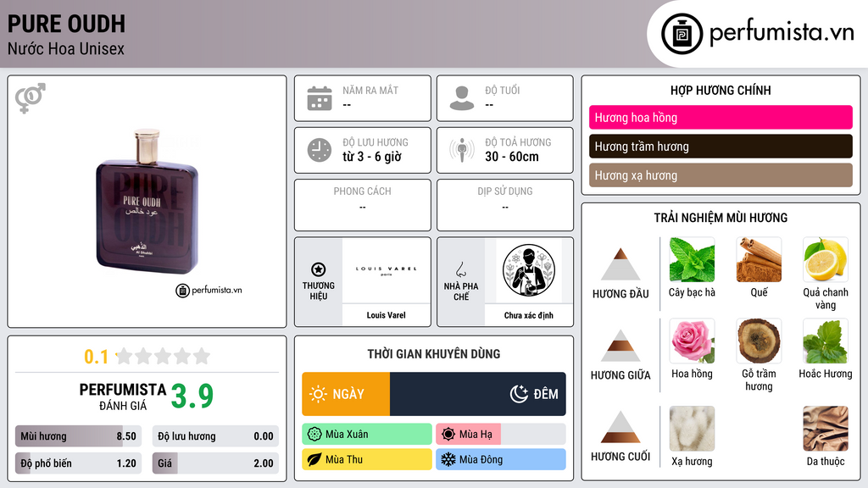Click the Louis Varel brand name label
Image resolution: width=868 pixels, height=488 pixels.
click(386, 315)
